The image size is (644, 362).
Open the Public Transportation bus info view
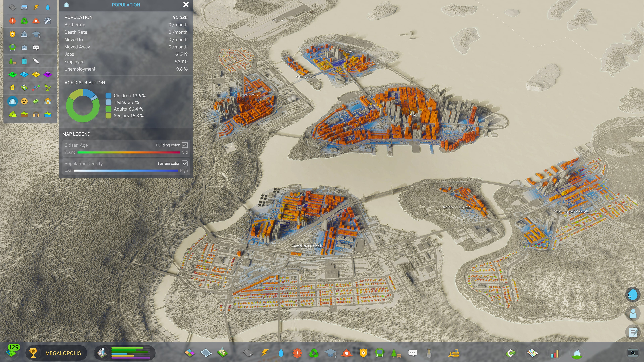(x=13, y=47)
